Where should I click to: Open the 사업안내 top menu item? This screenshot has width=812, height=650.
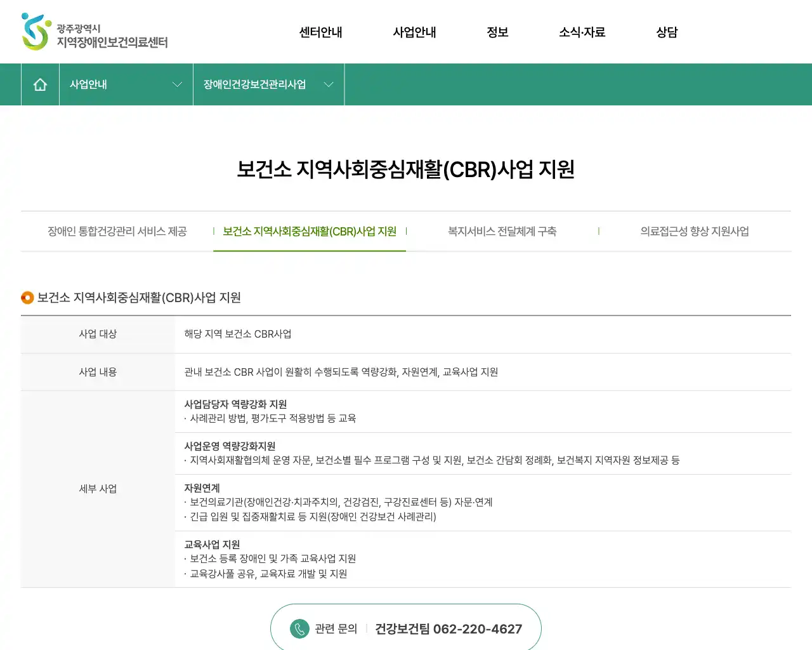414,32
